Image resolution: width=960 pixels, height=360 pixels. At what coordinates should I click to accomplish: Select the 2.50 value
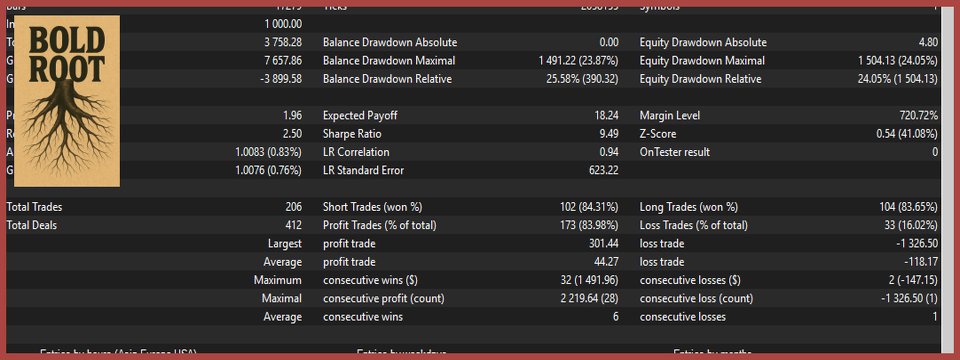coord(292,134)
